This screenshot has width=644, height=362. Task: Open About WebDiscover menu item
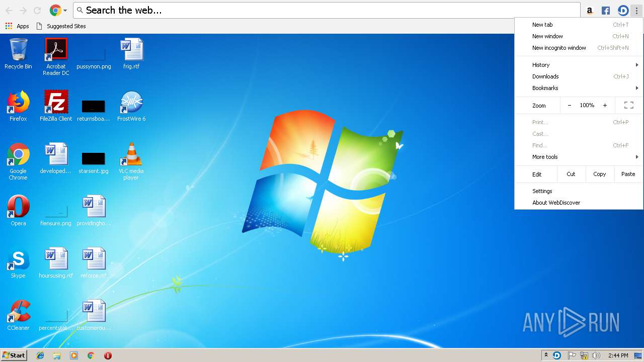(x=579, y=203)
